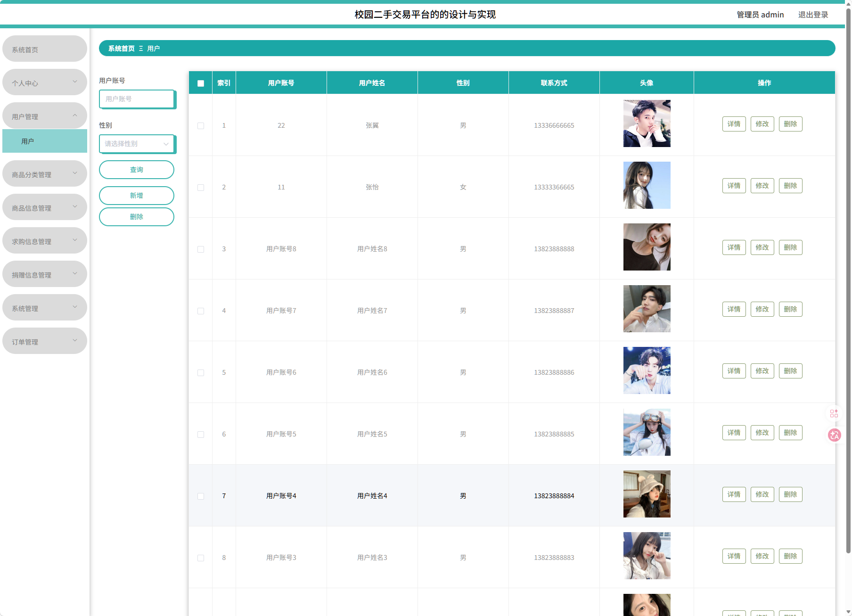Image resolution: width=852 pixels, height=616 pixels.
Task: Click 修改 for user 张怡
Action: [x=762, y=186]
